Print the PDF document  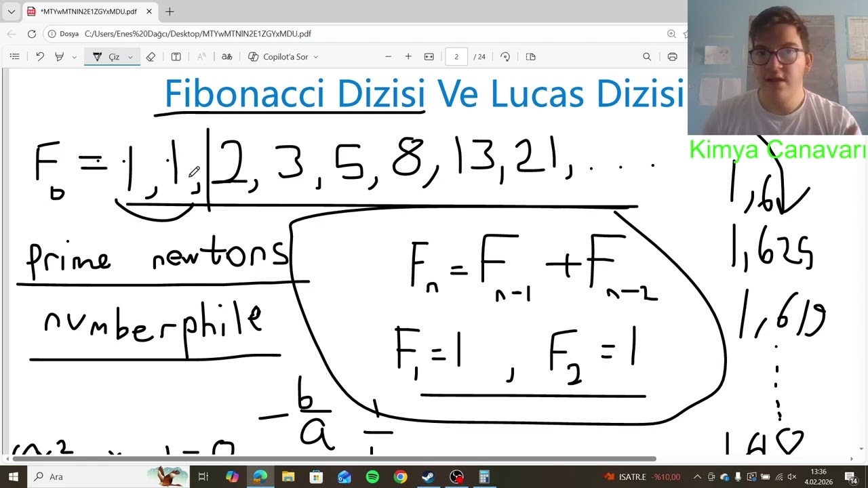tap(672, 57)
